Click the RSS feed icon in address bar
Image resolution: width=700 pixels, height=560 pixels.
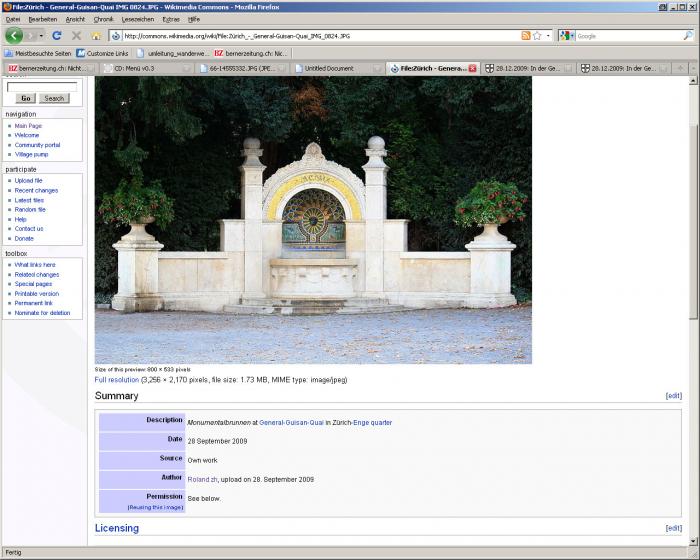[525, 35]
